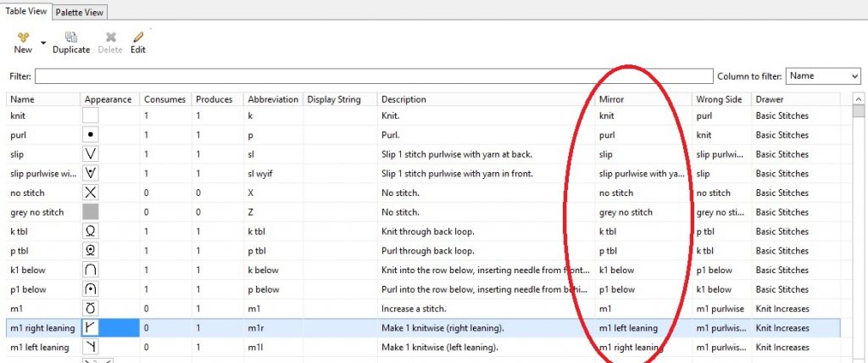Image resolution: width=868 pixels, height=363 pixels.
Task: Select the m1 right leaning icon
Action: [90, 328]
